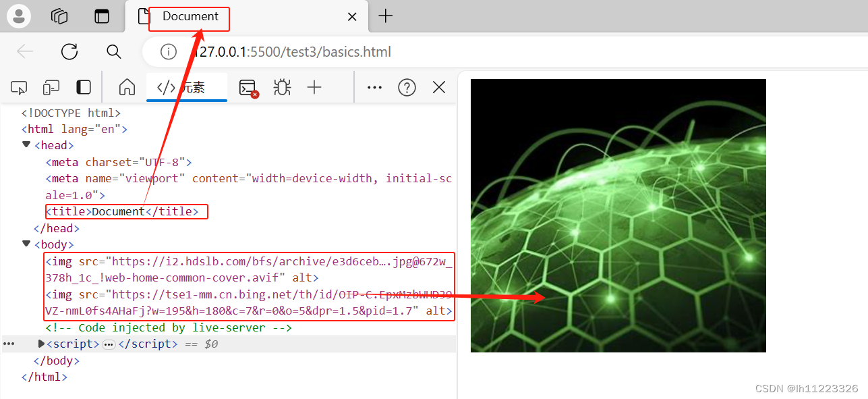Toggle the DevTools sidebar dock icon

pos(84,87)
